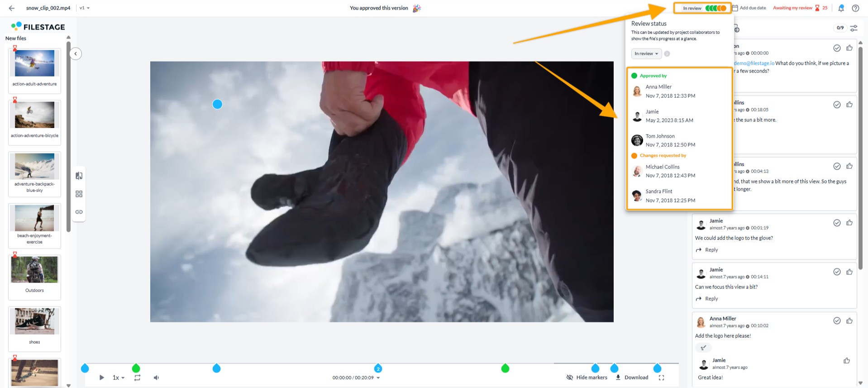Open the In review status dropdown
The image size is (868, 388).
[646, 54]
